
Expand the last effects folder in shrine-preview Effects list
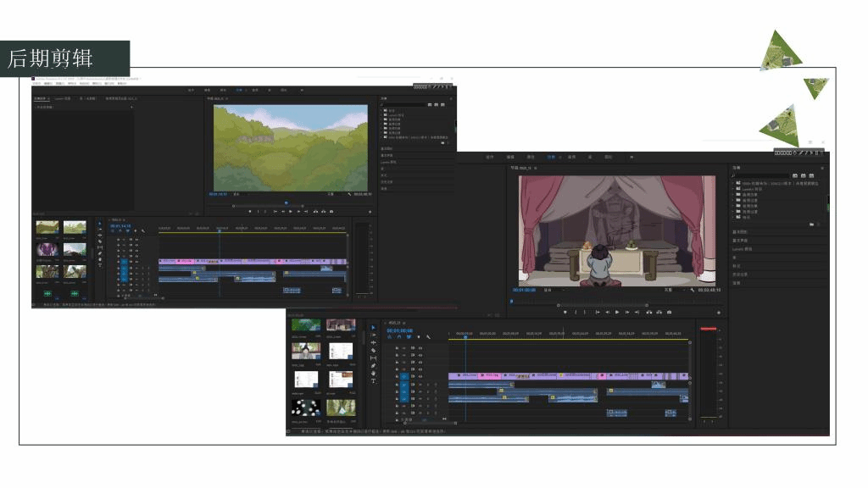point(732,217)
